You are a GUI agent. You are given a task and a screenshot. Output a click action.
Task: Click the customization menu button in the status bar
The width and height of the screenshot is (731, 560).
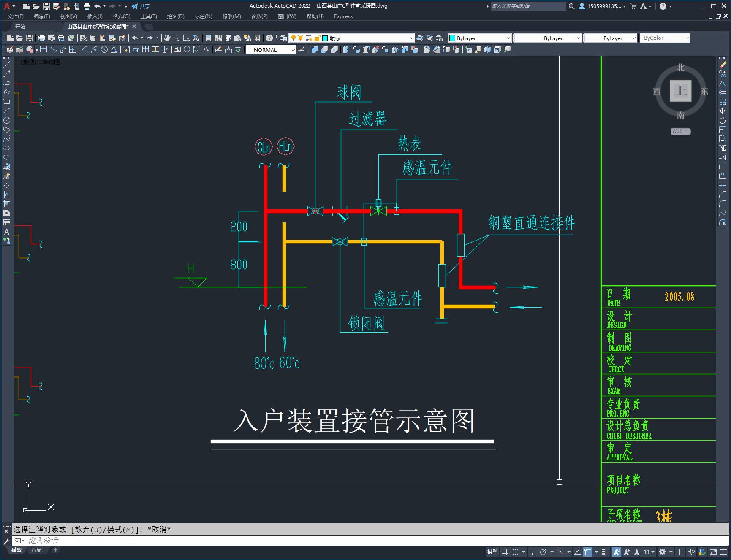[723, 552]
